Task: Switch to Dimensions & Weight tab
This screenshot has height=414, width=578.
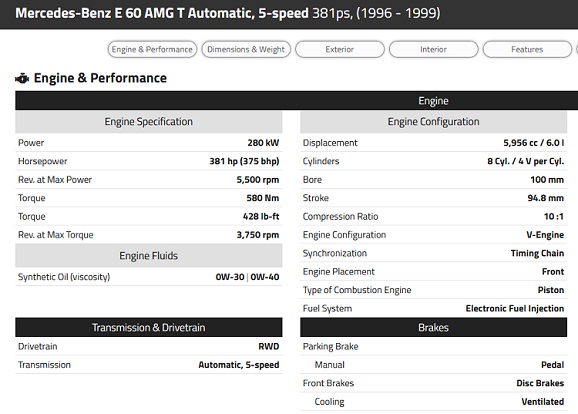Action: 246,49
